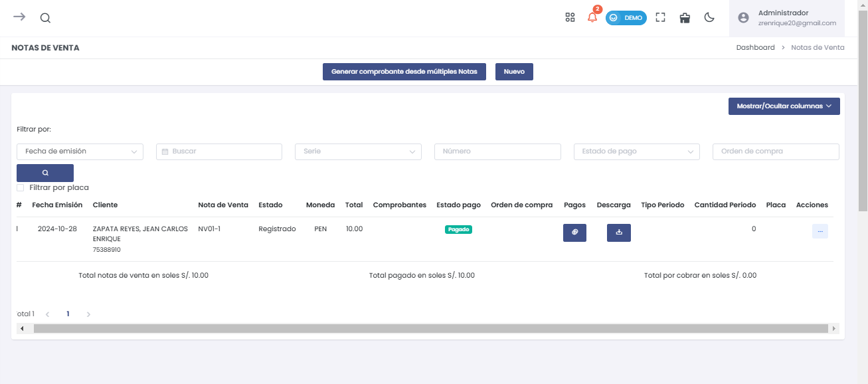Enter fullscreen mode with the expand icon

(x=660, y=17)
